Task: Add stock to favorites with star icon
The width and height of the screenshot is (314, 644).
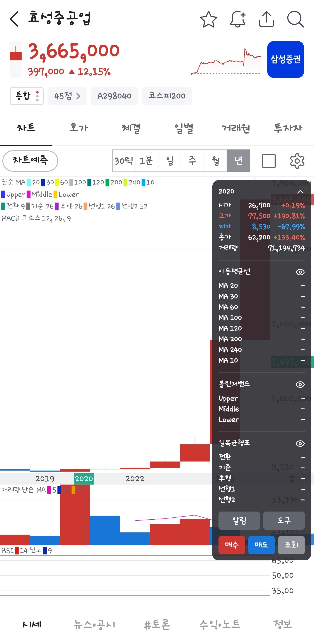Action: pyautogui.click(x=208, y=19)
